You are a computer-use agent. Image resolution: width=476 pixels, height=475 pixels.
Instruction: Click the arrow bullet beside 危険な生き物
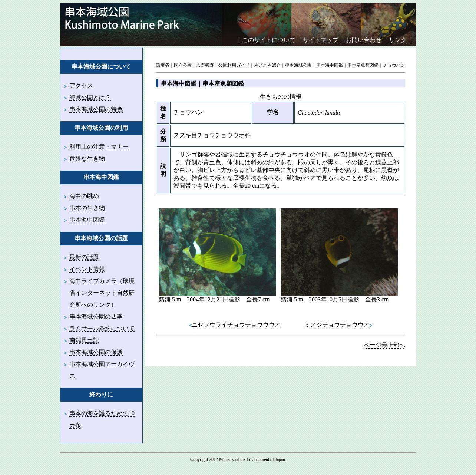coord(65,159)
